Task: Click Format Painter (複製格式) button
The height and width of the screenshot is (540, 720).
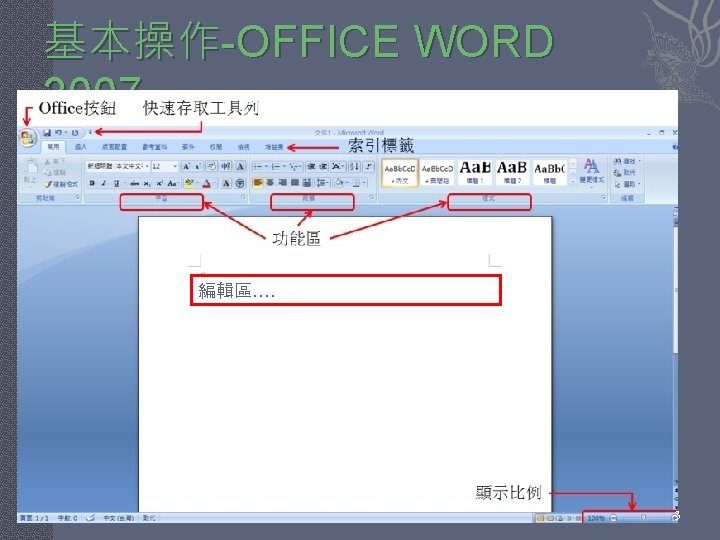Action: click(x=61, y=184)
